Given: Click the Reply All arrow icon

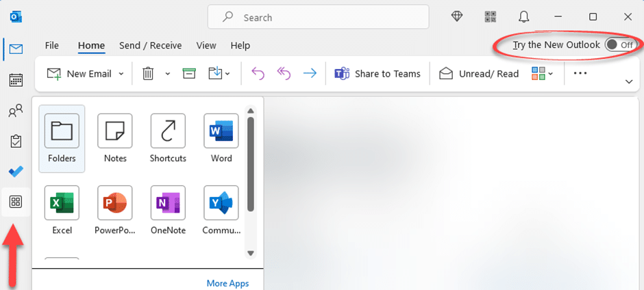Looking at the screenshot, I should point(284,73).
